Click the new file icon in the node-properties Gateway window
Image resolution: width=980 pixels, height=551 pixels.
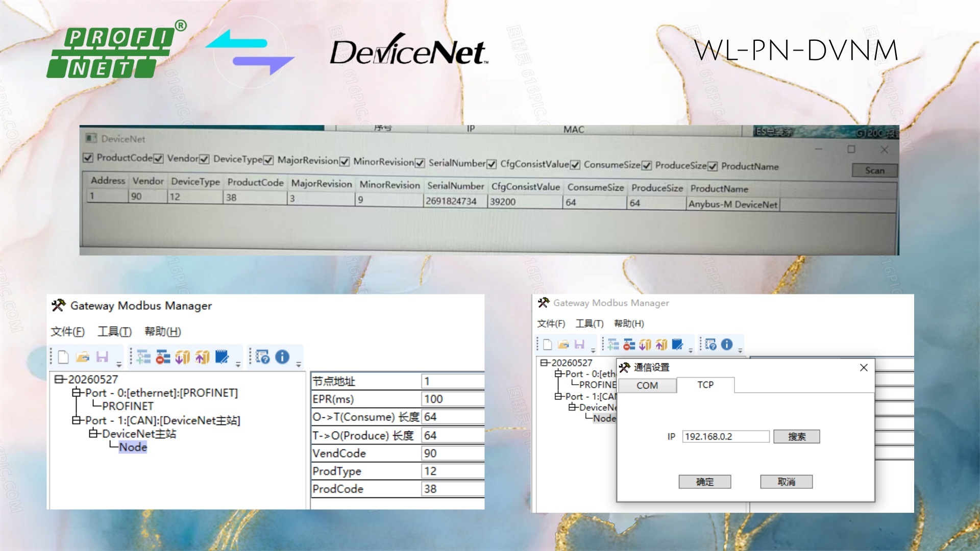pyautogui.click(x=63, y=357)
